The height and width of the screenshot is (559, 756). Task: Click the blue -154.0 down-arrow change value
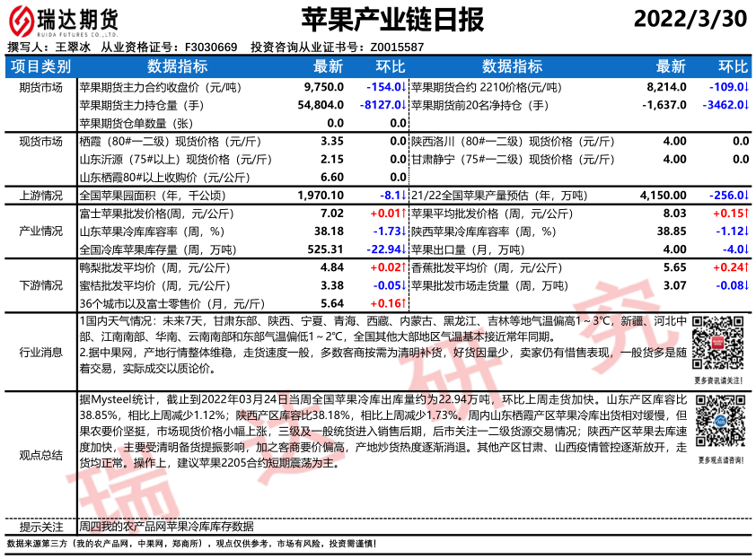(x=388, y=88)
